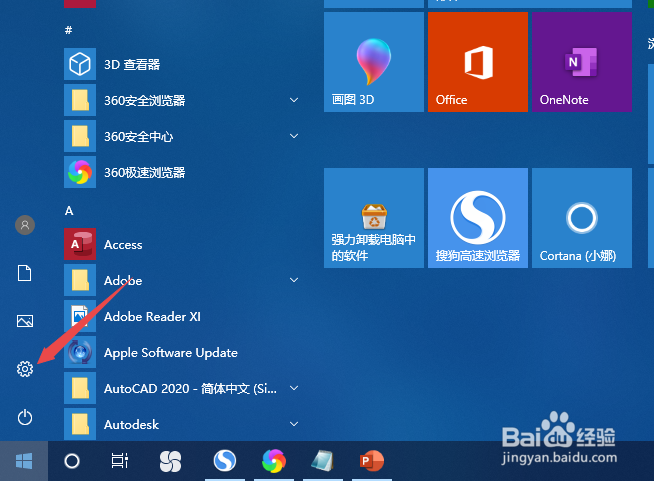Open the 360安全浏览器 folder icon
This screenshot has height=481, width=654.
pyautogui.click(x=80, y=100)
